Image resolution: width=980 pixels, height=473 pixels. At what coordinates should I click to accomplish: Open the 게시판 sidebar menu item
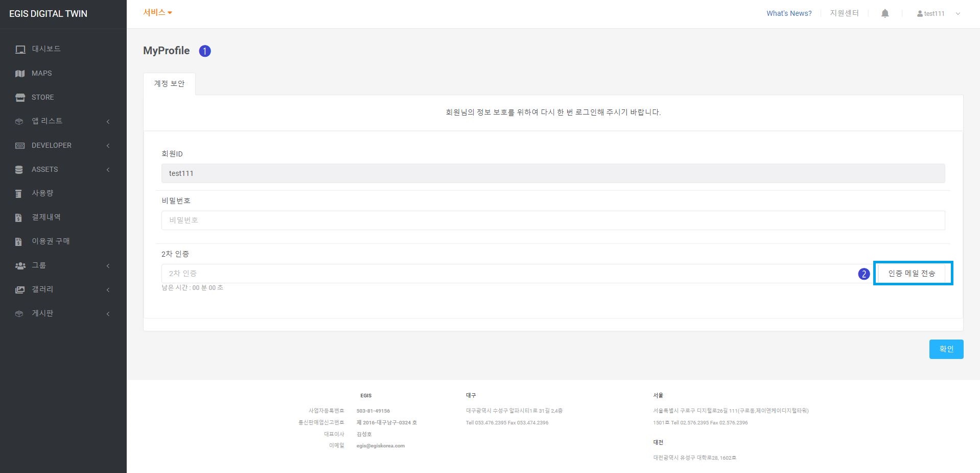tap(42, 313)
